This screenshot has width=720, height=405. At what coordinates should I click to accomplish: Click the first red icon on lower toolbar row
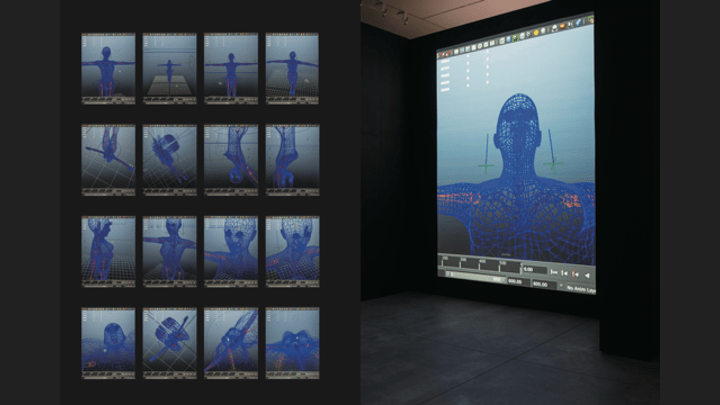pos(442,54)
